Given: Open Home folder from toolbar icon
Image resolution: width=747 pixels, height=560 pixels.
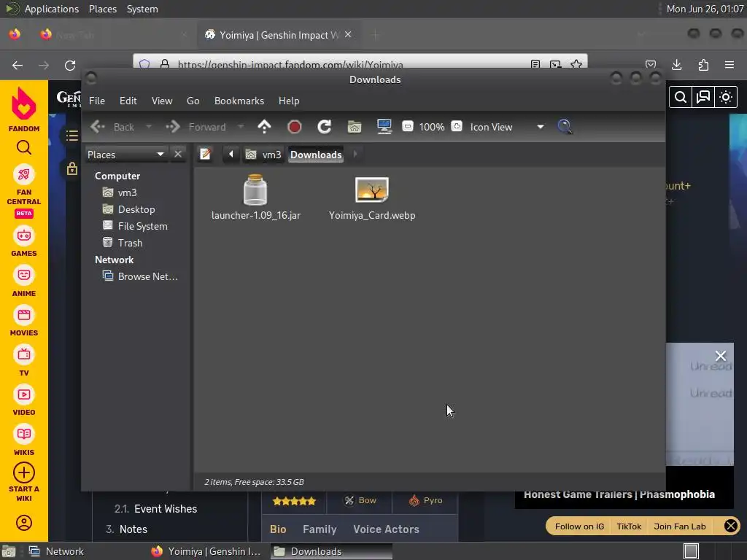Looking at the screenshot, I should pos(355,127).
